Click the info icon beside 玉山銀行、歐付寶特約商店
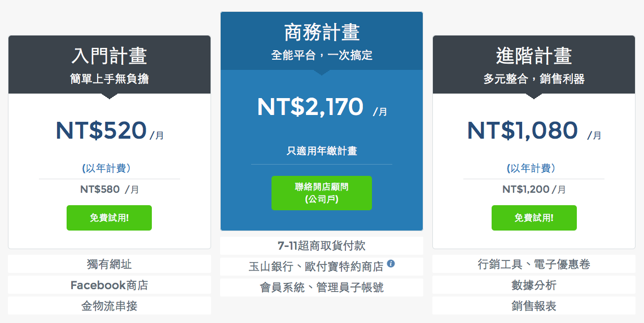The width and height of the screenshot is (644, 323). (x=391, y=264)
